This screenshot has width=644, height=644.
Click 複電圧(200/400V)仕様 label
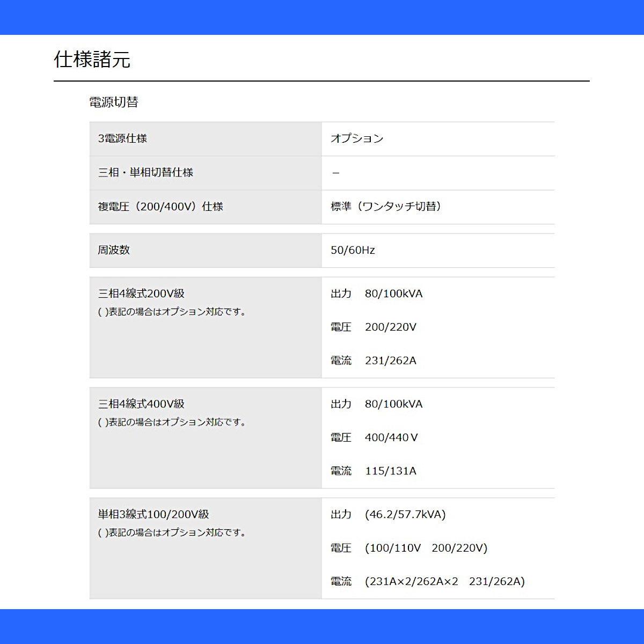pyautogui.click(x=160, y=207)
